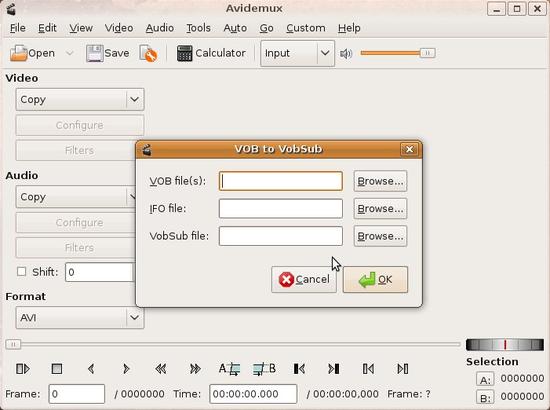Screen dimensions: 550x410
Task: Toggle the audio Shift checkbox
Action: (21, 271)
